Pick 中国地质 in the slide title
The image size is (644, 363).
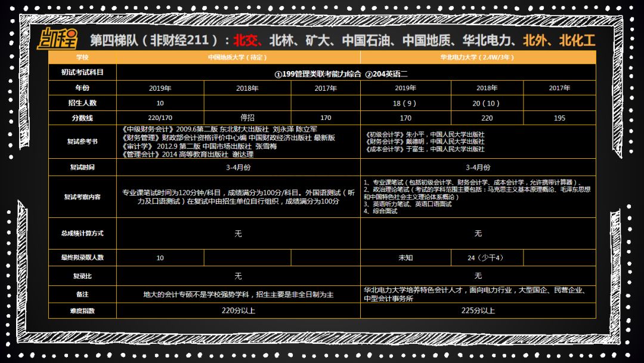pyautogui.click(x=426, y=40)
